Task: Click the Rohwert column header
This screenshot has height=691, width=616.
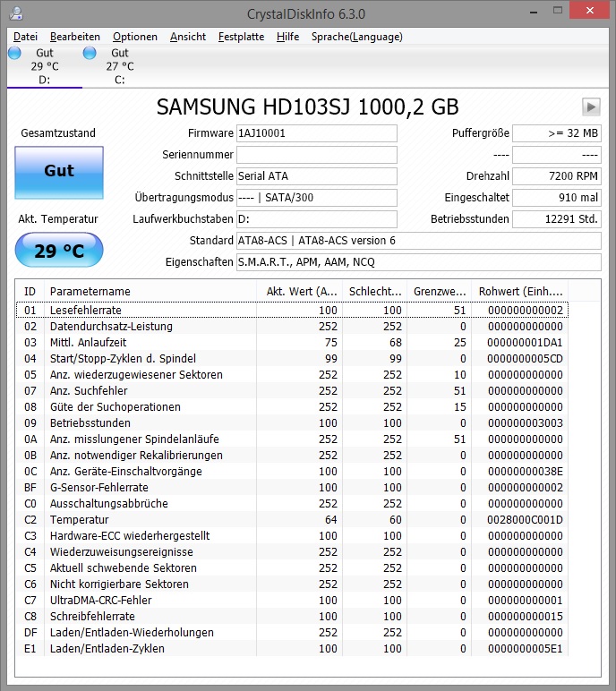Action: click(x=520, y=291)
